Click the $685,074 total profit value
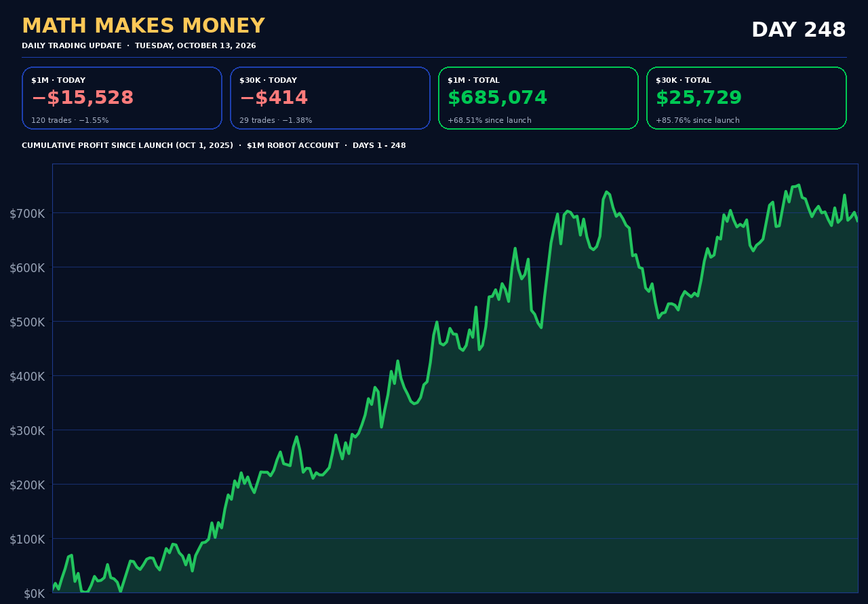The height and width of the screenshot is (604, 868). coord(497,98)
